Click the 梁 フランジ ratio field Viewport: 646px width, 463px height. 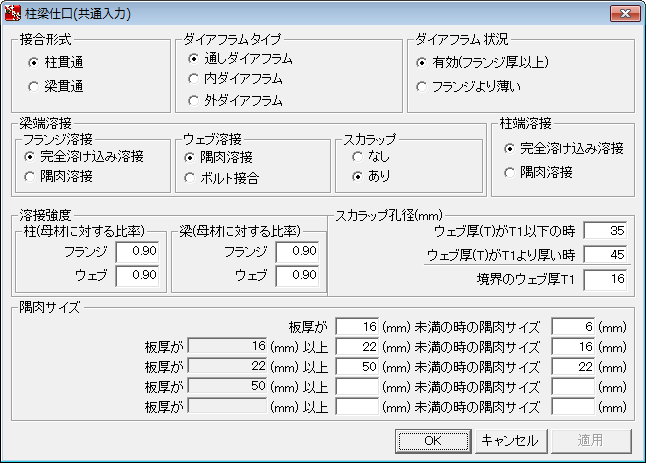[297, 252]
